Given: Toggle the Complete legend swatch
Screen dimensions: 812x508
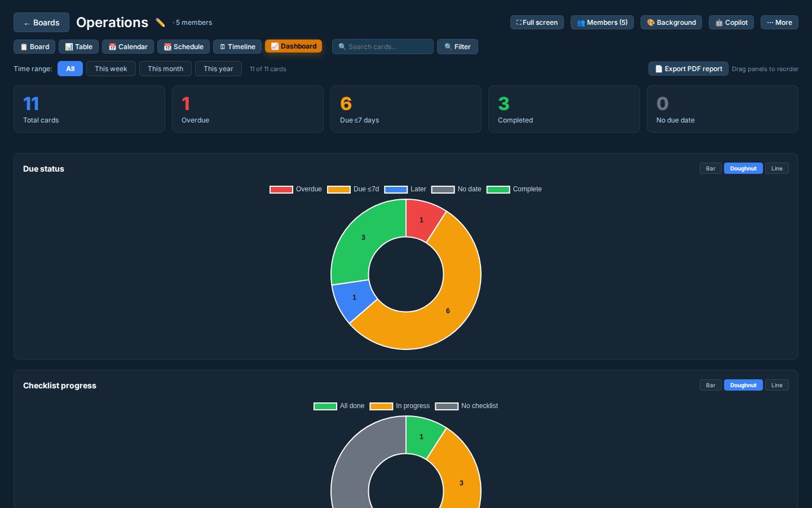Looking at the screenshot, I should coord(498,190).
